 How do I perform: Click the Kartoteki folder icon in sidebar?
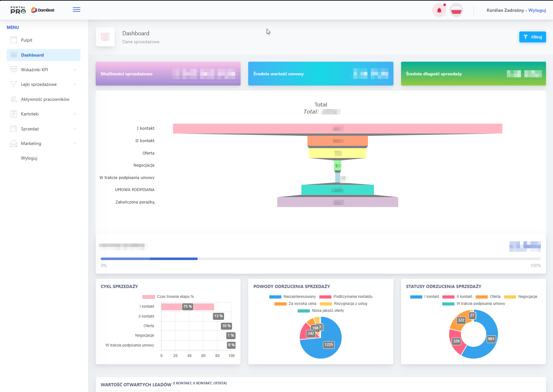click(13, 113)
